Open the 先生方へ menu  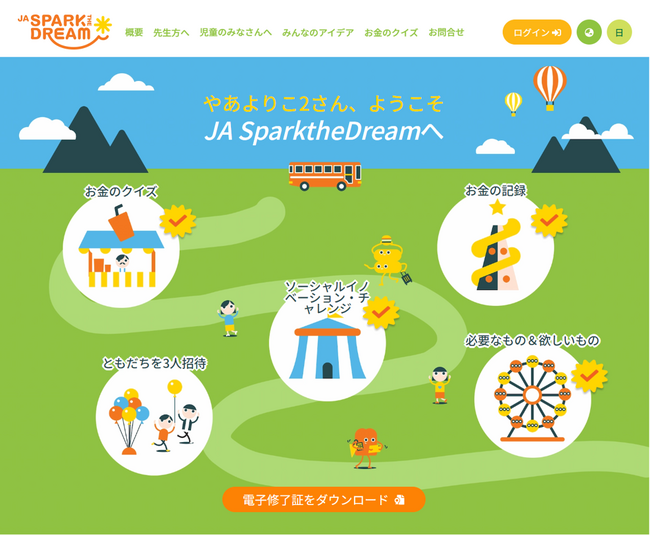pos(171,32)
